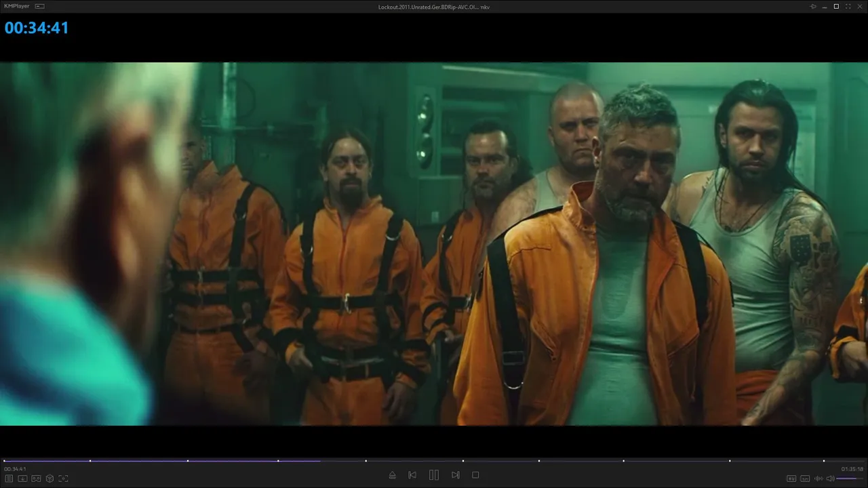Open the 3D cube settings icon
This screenshot has width=868, height=488.
tap(50, 479)
